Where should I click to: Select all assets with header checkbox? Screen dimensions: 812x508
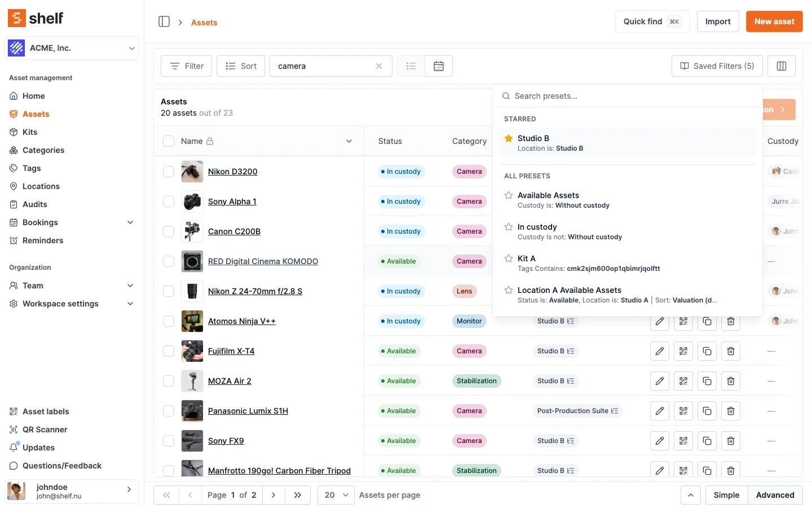[x=169, y=141]
